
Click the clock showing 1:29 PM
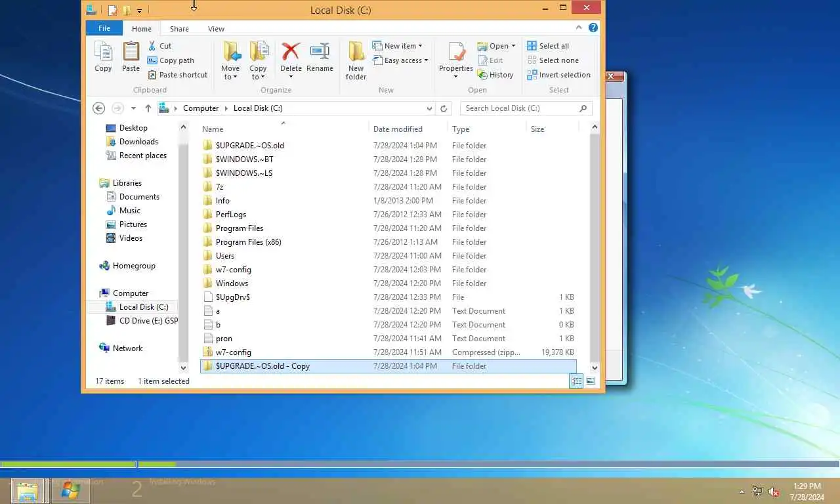[x=807, y=486]
